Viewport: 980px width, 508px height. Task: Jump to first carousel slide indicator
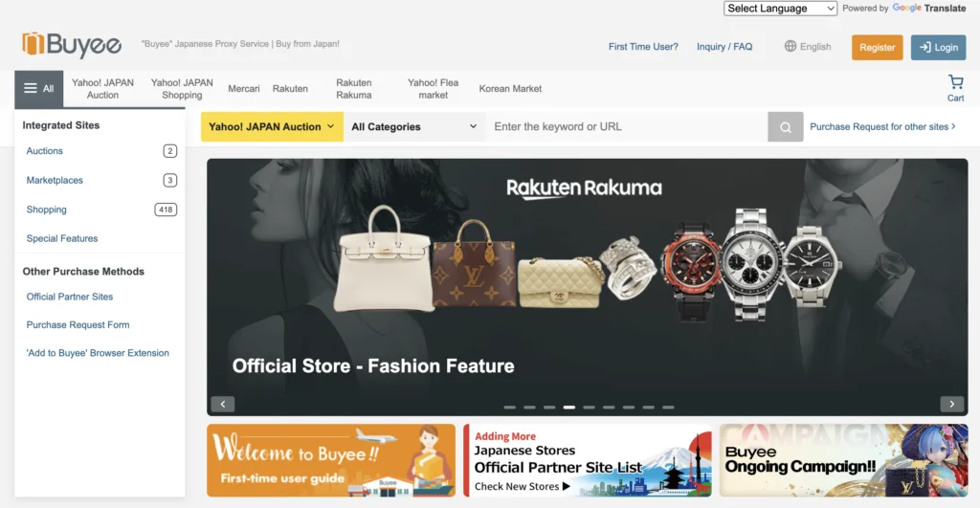(510, 408)
